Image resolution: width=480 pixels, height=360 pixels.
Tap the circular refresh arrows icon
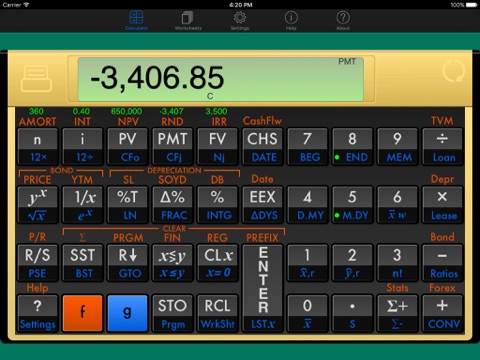click(x=453, y=71)
